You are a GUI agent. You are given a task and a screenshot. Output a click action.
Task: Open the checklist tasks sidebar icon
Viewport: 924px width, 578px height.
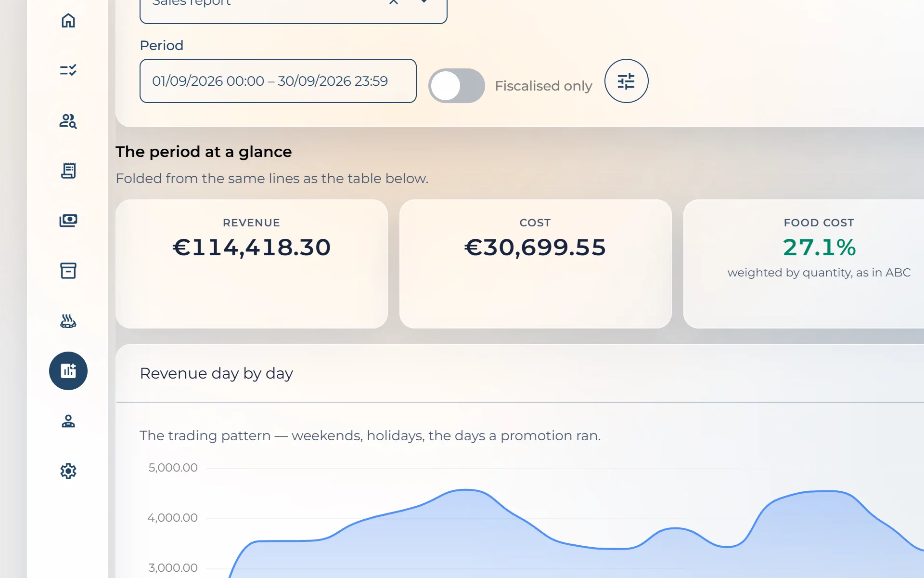coord(68,70)
